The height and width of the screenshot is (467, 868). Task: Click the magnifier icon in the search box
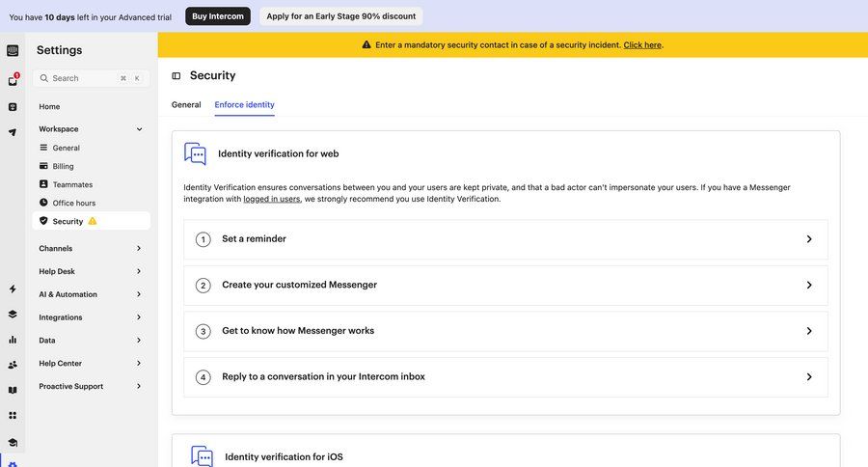coord(43,78)
